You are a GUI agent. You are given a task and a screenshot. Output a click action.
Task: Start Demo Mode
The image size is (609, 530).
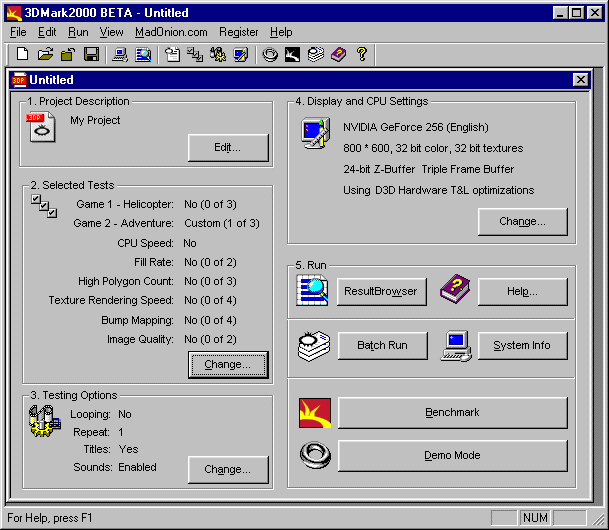(x=452, y=455)
